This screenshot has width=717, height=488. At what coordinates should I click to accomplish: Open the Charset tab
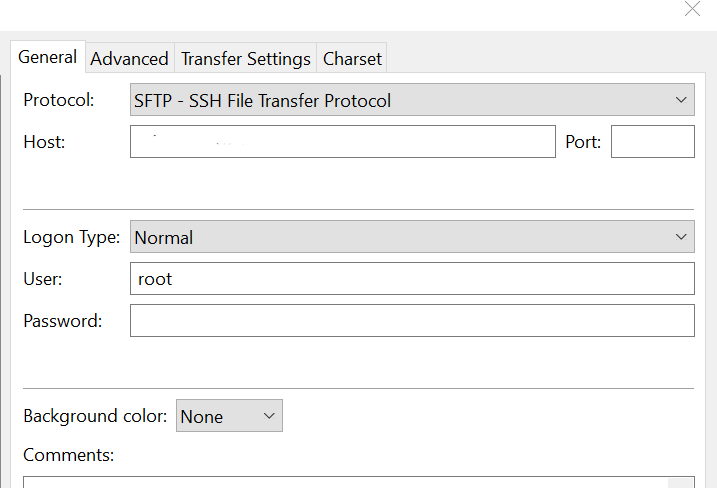(352, 59)
